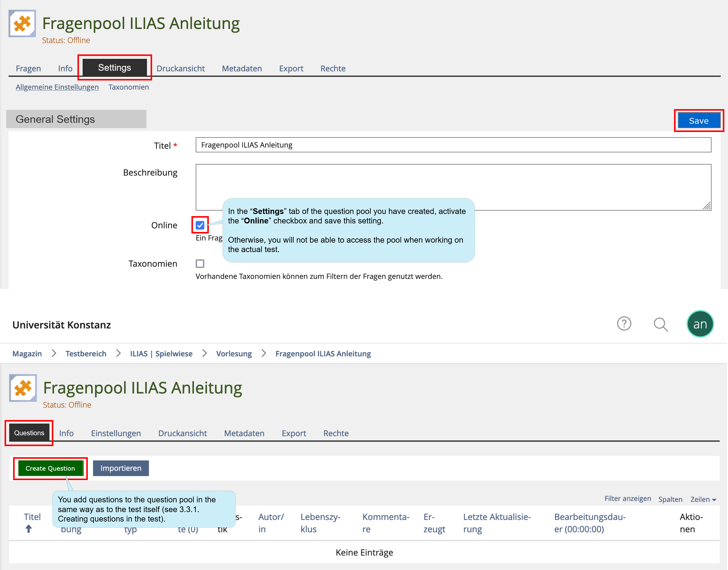The image size is (728, 570).
Task: Open the help question mark icon
Action: pyautogui.click(x=624, y=324)
